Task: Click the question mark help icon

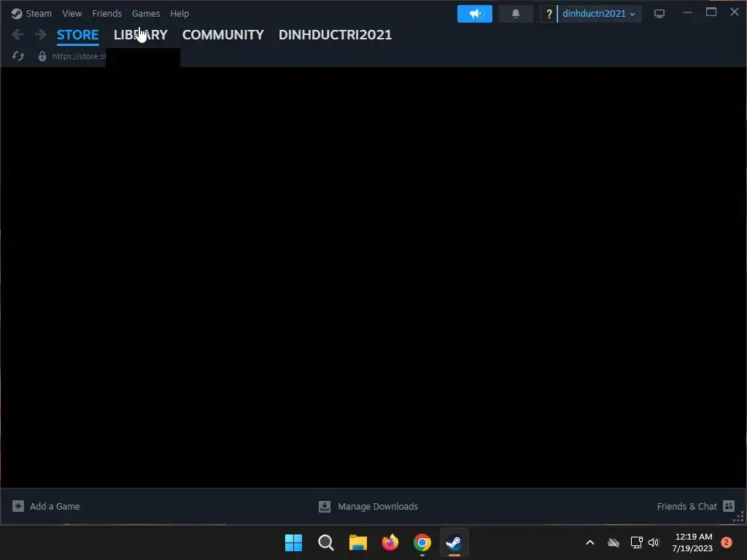Action: click(549, 14)
